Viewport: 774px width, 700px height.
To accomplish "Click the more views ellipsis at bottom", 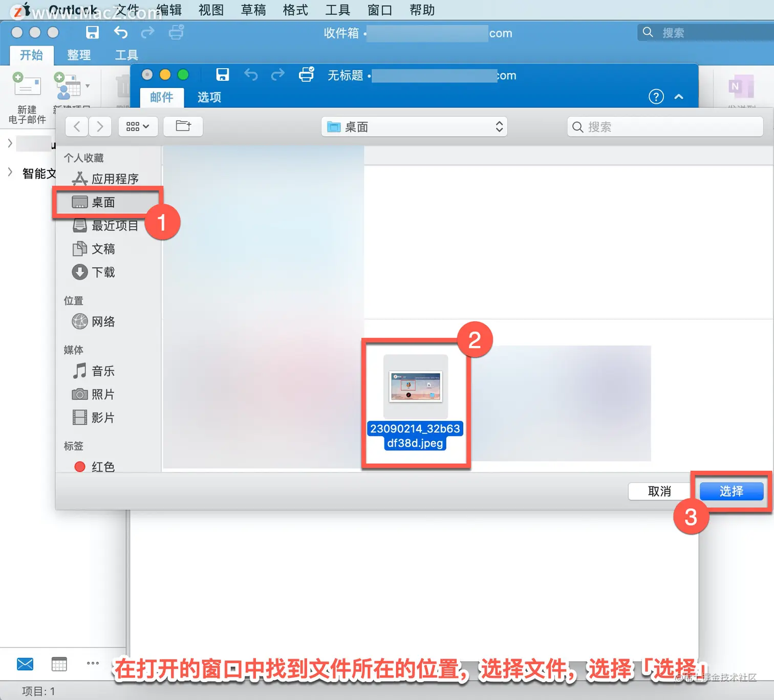I will [93, 663].
